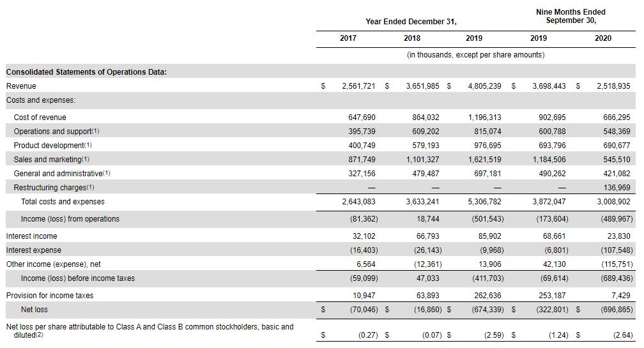The height and width of the screenshot is (348, 644).
Task: Click interest income value 85,902
Action: tap(489, 236)
